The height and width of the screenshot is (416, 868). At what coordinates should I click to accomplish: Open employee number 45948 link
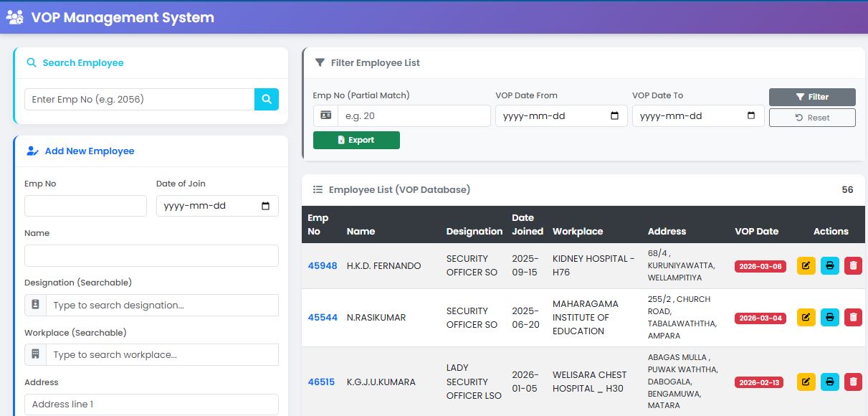tap(323, 266)
